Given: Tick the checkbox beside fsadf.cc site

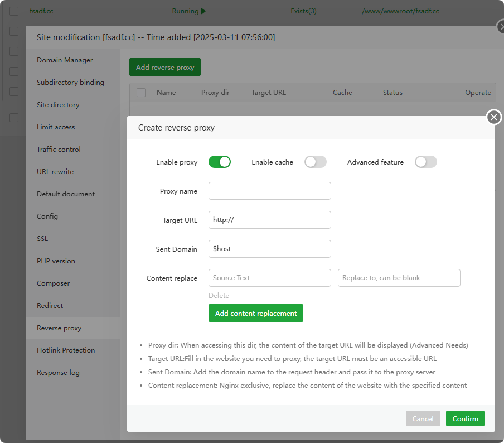Looking at the screenshot, I should tap(14, 11).
